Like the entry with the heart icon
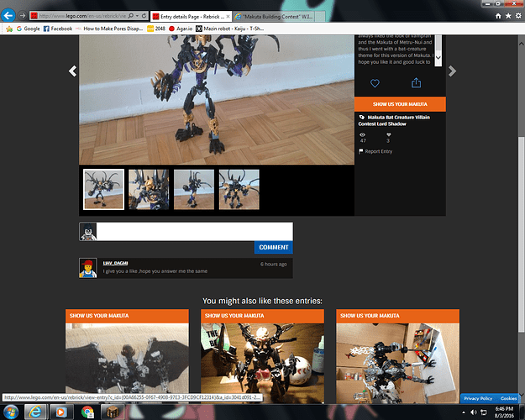Viewport: 525px width, 420px height. [375, 83]
